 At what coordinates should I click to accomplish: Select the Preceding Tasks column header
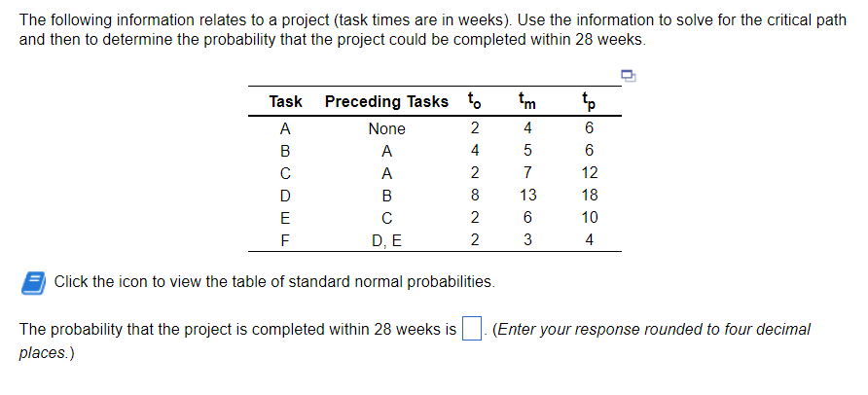386,102
